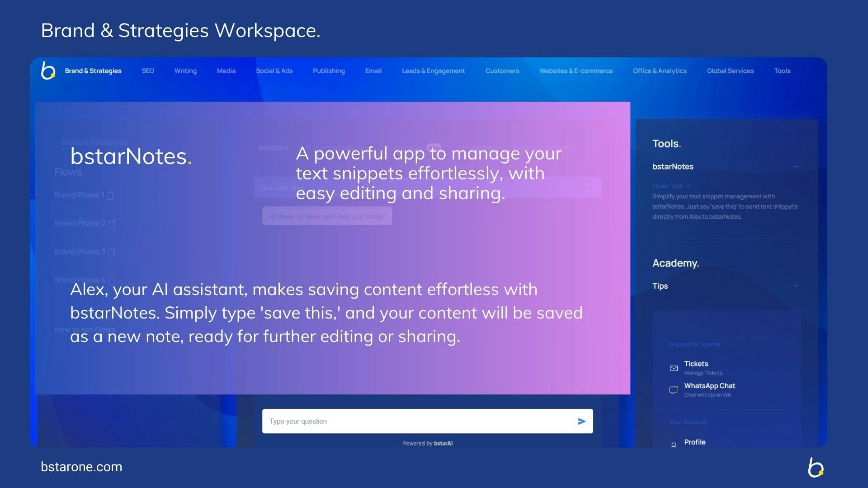Select Brand Phase 2 flow

[80, 223]
